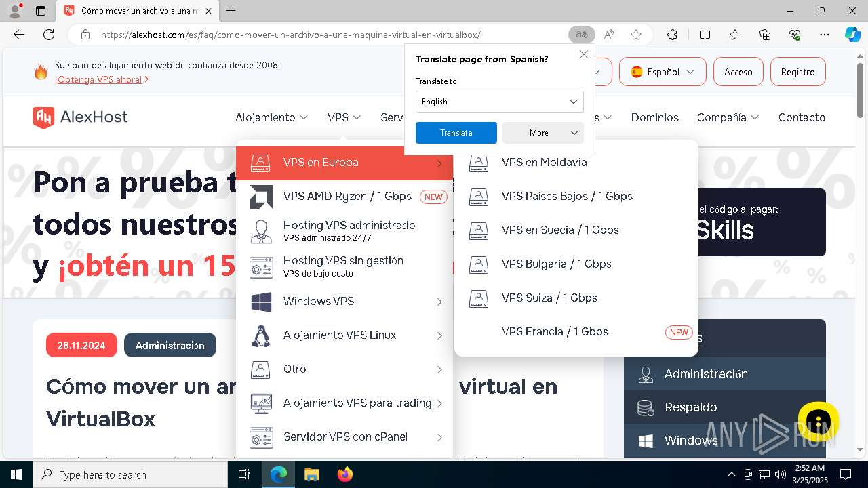Click the AlexHost logo
868x488 pixels.
pos(80,117)
